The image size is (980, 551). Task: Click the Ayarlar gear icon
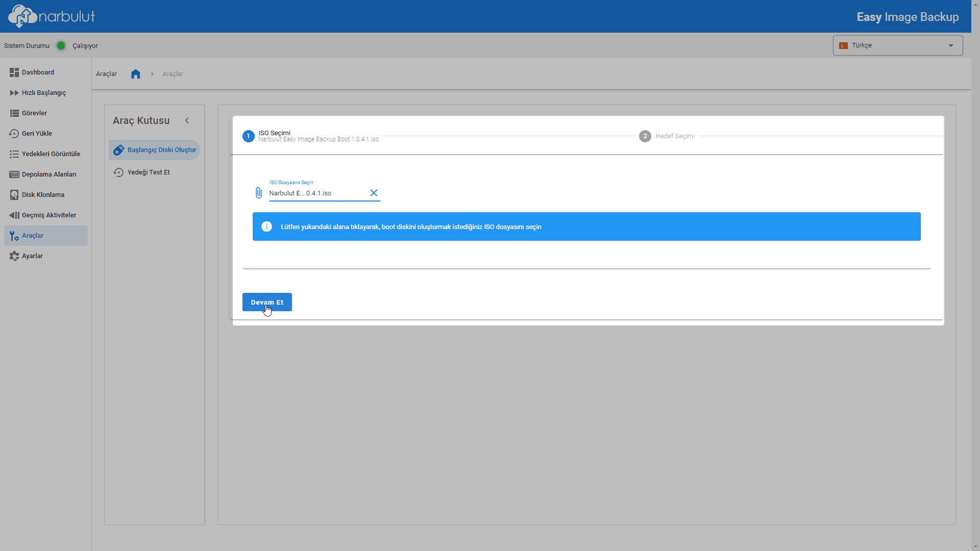14,256
